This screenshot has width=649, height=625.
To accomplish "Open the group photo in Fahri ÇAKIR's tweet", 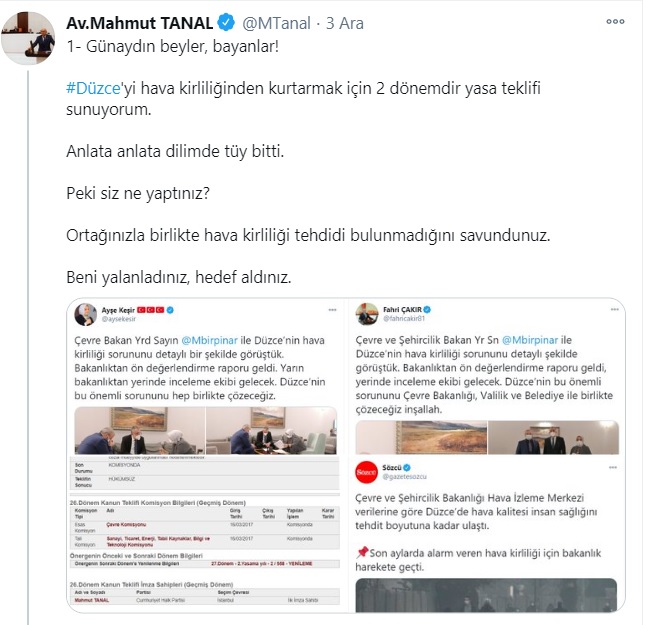I will pyautogui.click(x=553, y=438).
